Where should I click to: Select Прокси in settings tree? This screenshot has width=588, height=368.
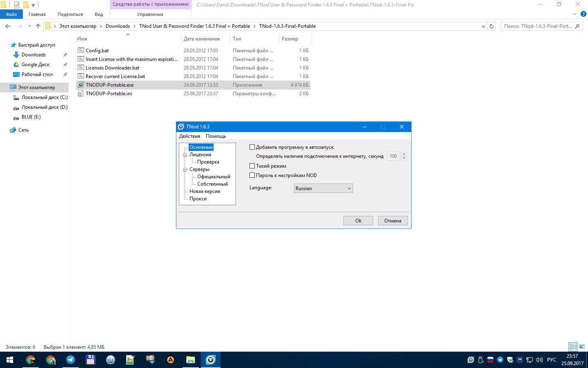(198, 199)
